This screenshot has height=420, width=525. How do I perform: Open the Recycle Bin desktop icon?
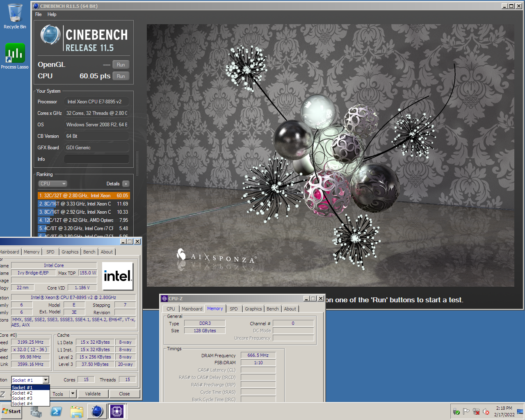pyautogui.click(x=15, y=16)
